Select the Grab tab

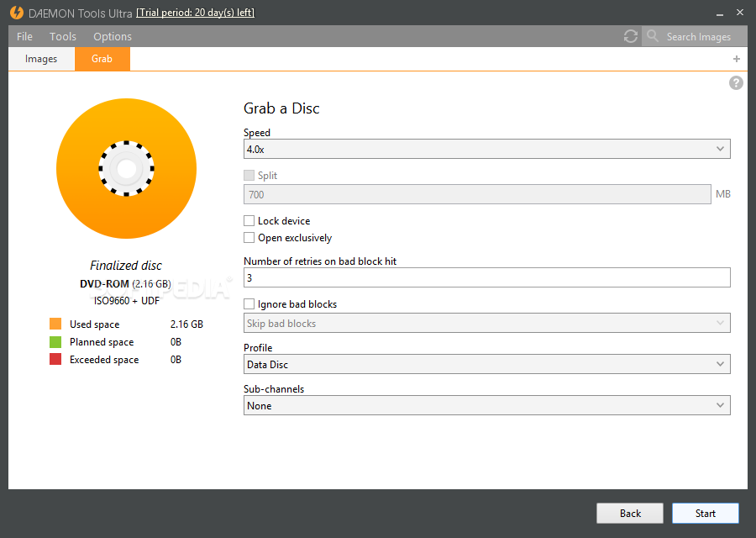tap(102, 59)
